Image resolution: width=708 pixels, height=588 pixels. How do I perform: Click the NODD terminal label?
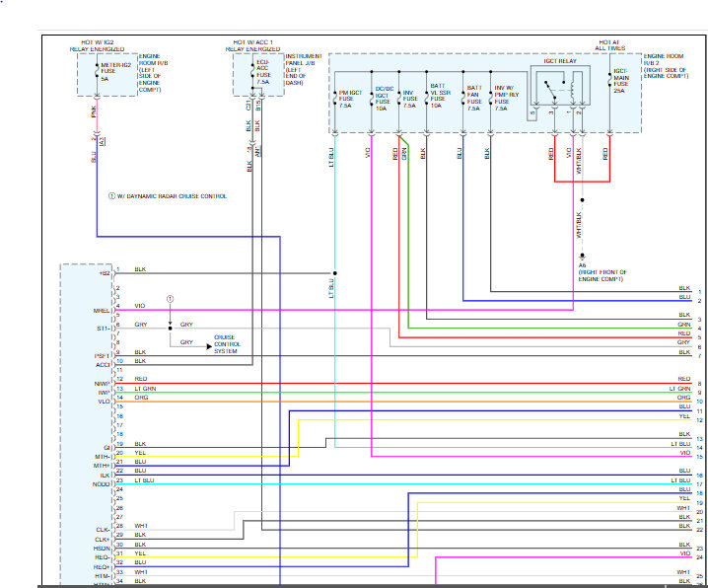(102, 484)
